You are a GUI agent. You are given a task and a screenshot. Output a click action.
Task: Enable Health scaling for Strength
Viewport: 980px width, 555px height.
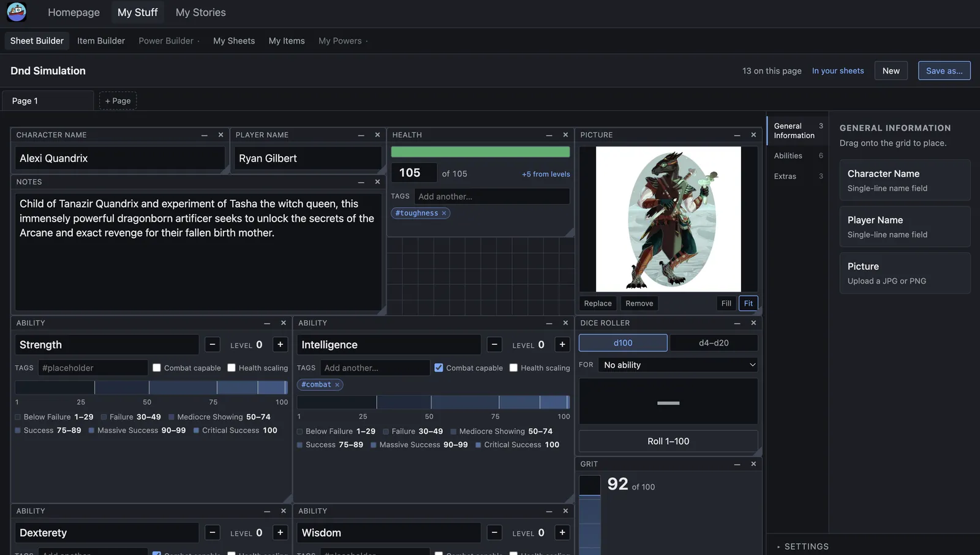click(x=232, y=368)
